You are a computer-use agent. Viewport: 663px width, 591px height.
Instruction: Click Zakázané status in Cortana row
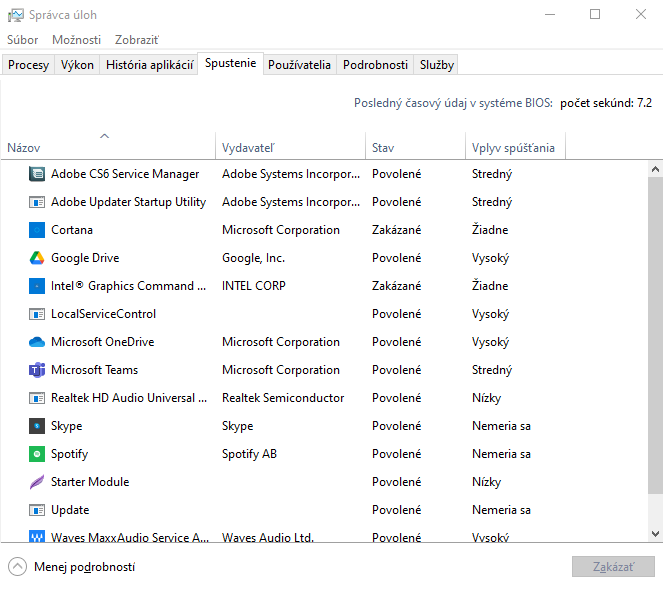(x=397, y=230)
